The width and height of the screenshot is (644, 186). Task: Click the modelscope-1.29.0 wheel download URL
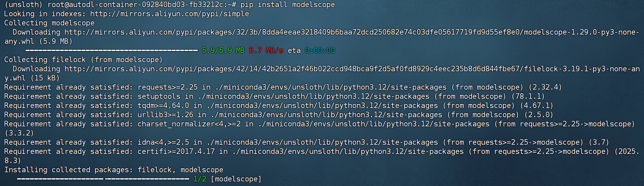click(352, 32)
